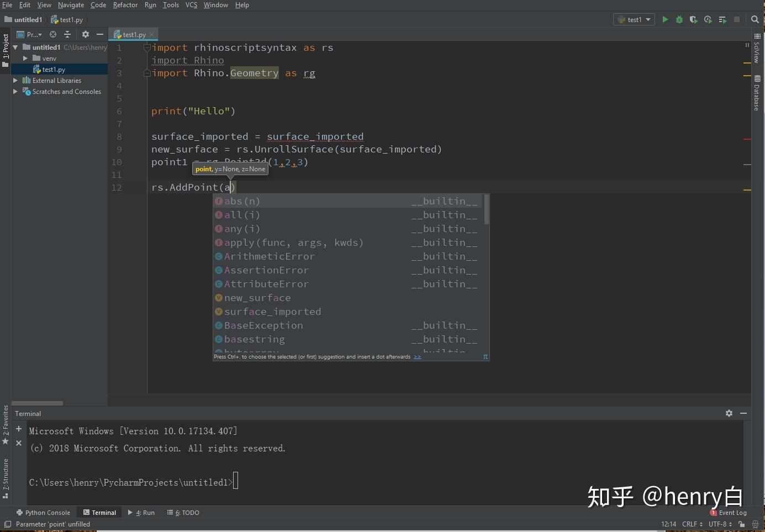The height and width of the screenshot is (532, 765).
Task: Open the CRLF line separator selector
Action: (x=693, y=524)
